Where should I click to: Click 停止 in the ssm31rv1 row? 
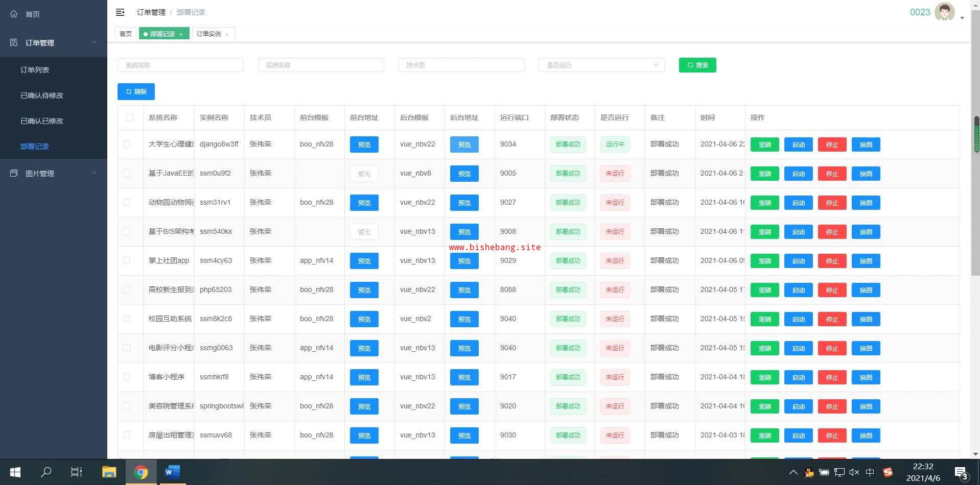click(x=832, y=203)
